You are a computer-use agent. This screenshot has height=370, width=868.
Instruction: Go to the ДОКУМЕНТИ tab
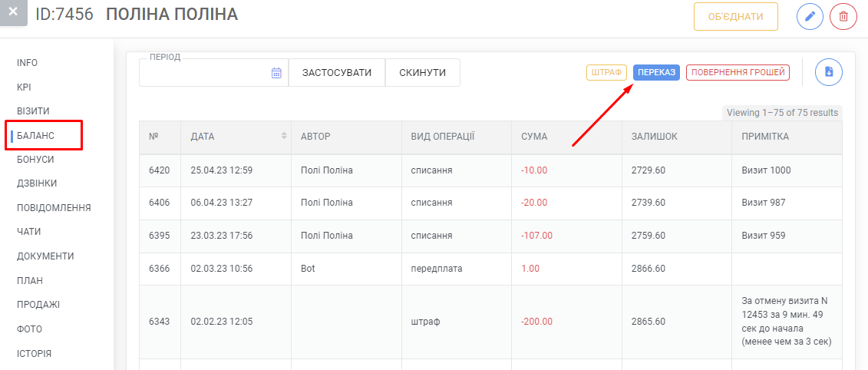point(45,256)
